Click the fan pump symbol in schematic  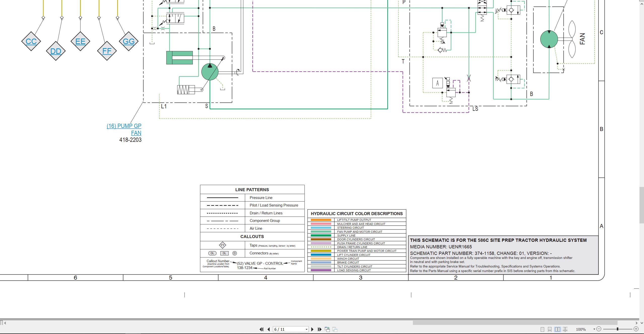coord(210,72)
